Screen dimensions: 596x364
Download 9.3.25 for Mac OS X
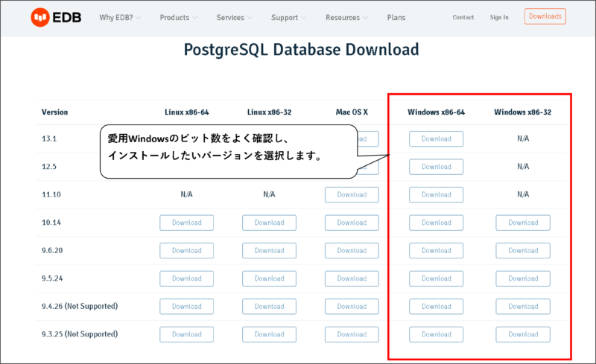(352, 334)
